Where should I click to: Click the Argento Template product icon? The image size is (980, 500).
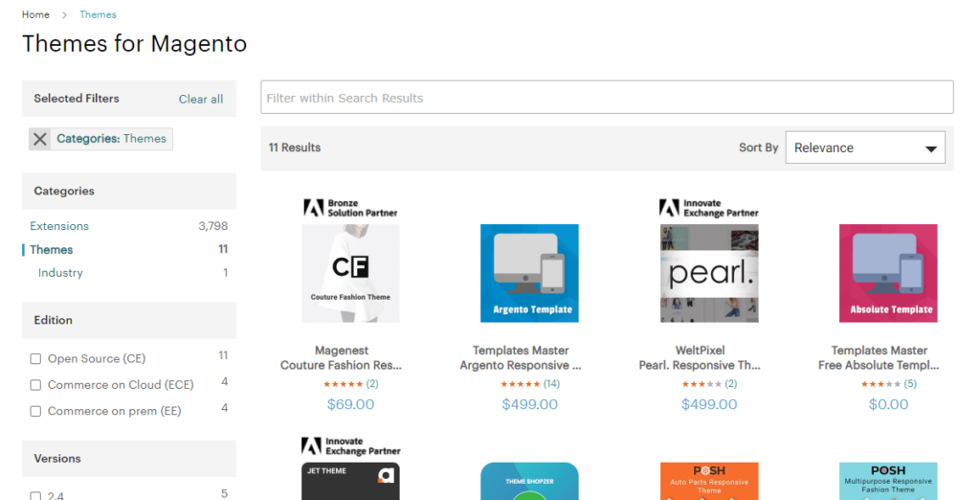point(529,273)
